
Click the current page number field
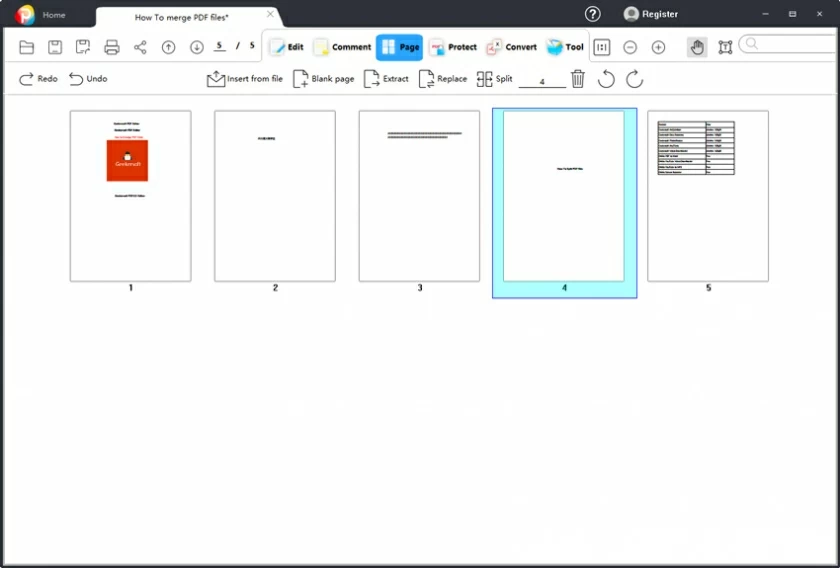pyautogui.click(x=219, y=46)
